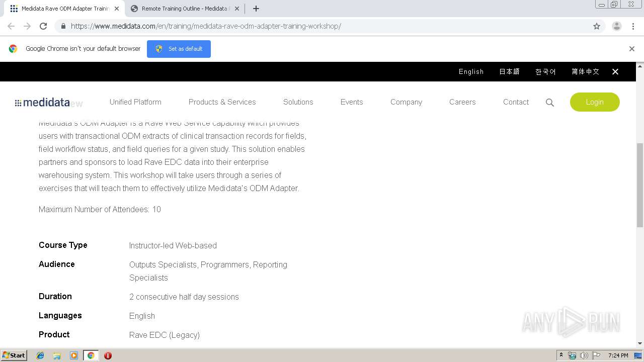Open media player taskbar icon
The height and width of the screenshot is (362, 644).
(74, 355)
